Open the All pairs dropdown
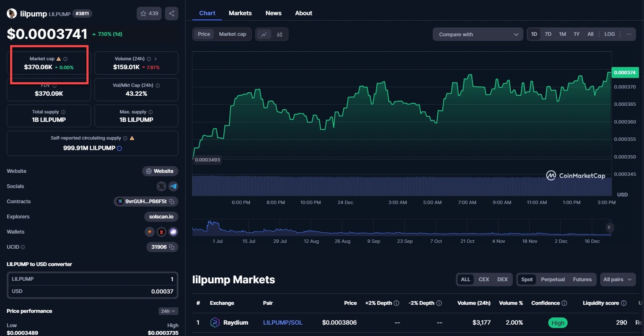644x336 pixels. tap(617, 280)
